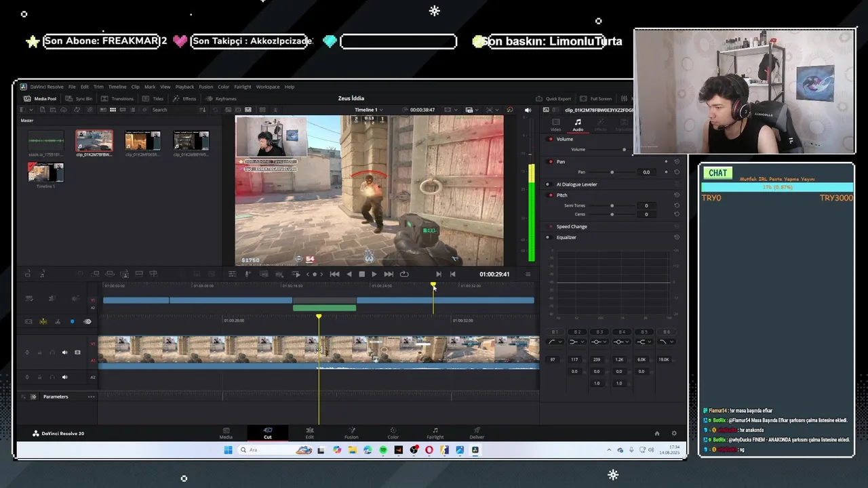Toggle the AI Dialogue Leveler switch

pos(550,184)
